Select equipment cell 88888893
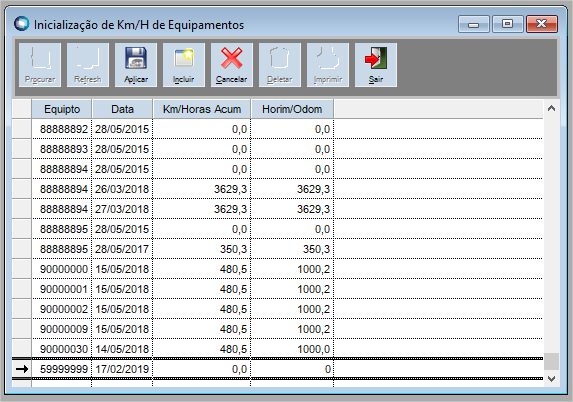Viewport: 573px width, 402px height. 62,149
